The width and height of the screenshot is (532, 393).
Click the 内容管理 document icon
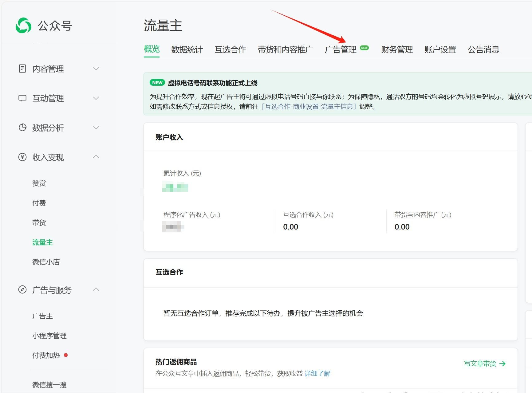22,69
